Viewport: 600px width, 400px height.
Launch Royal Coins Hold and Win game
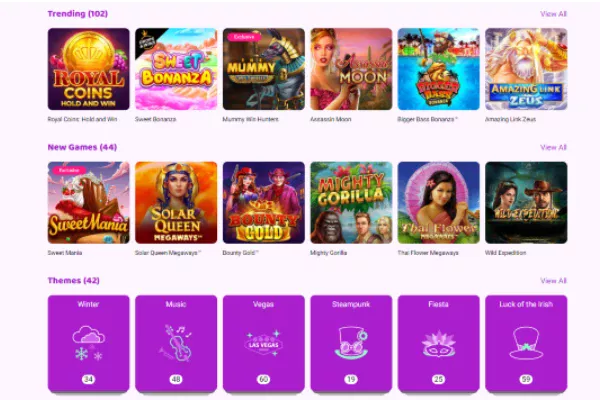coord(88,69)
